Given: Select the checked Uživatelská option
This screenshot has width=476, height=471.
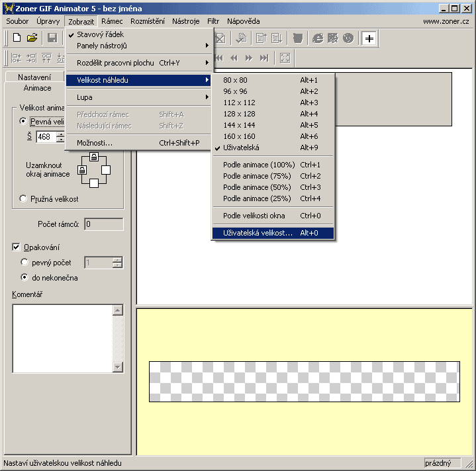Looking at the screenshot, I should [273, 148].
